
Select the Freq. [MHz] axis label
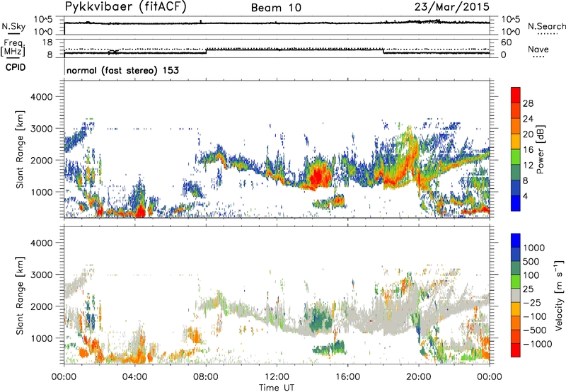click(13, 48)
